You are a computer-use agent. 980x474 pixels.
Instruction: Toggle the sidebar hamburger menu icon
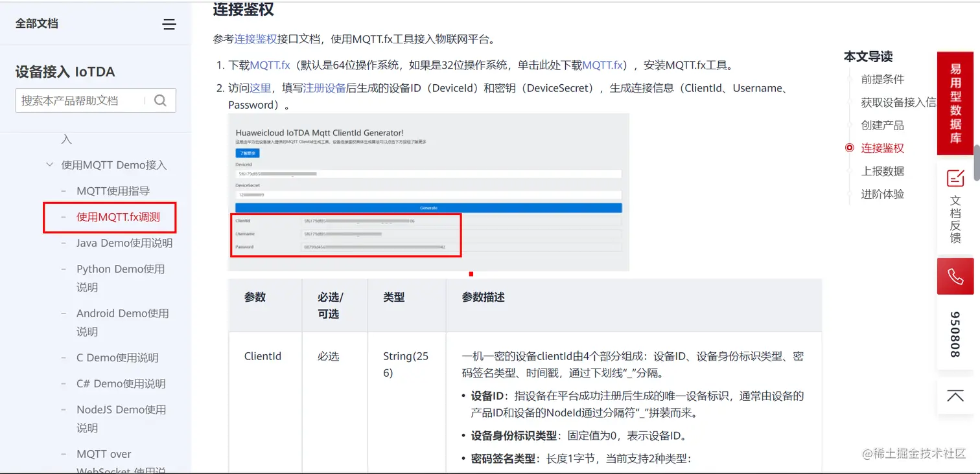pos(169,25)
